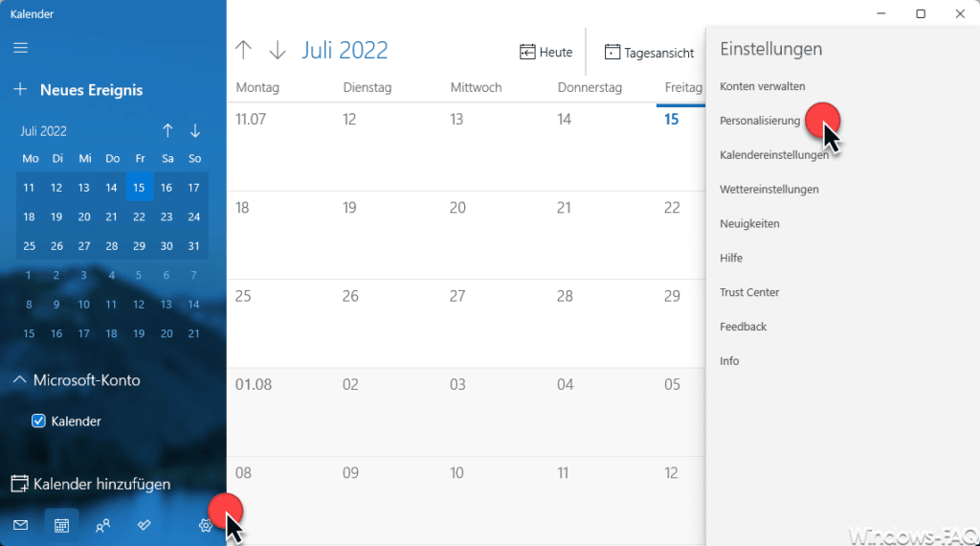Open the hamburger navigation menu
Screen dimensions: 980x546
coord(21,48)
